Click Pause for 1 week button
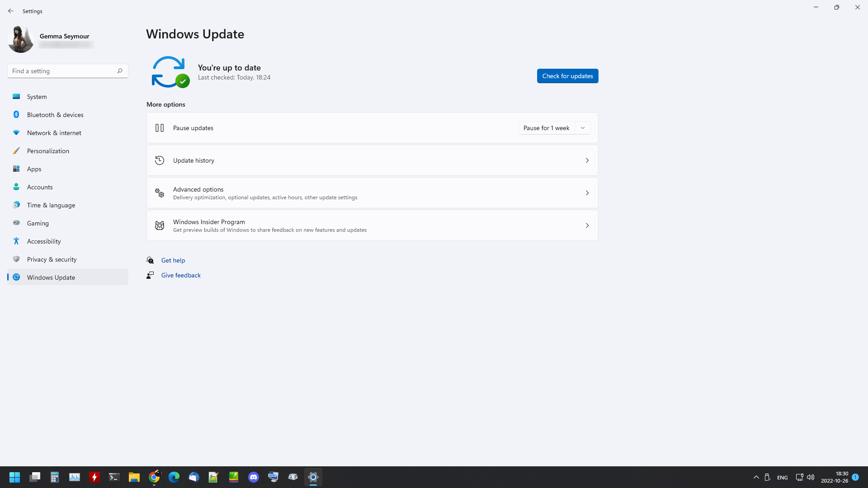Image resolution: width=868 pixels, height=488 pixels. click(x=546, y=128)
